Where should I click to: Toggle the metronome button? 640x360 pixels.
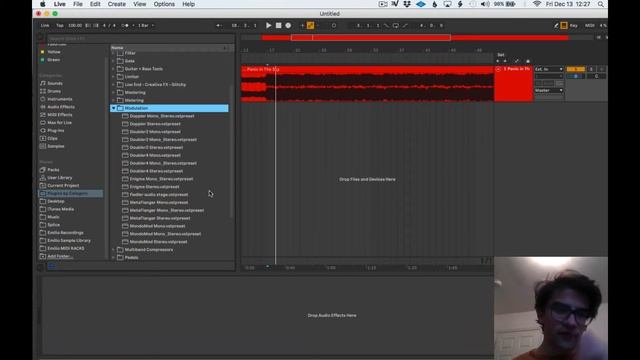point(125,25)
